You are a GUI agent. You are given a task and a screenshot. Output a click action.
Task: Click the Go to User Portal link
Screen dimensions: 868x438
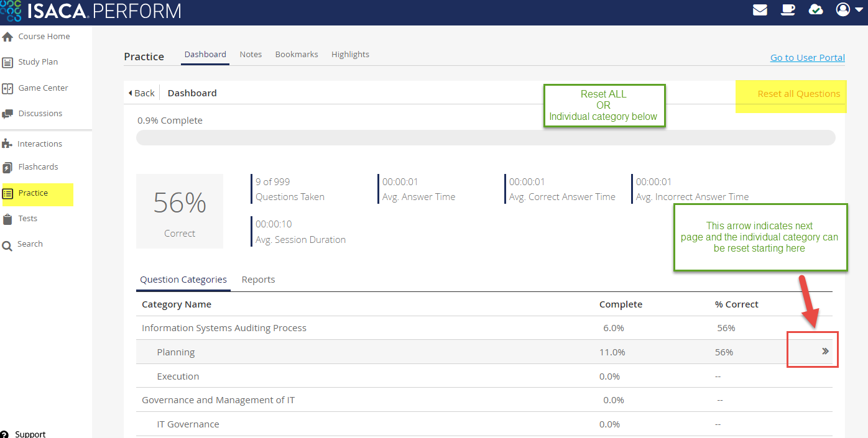click(807, 58)
